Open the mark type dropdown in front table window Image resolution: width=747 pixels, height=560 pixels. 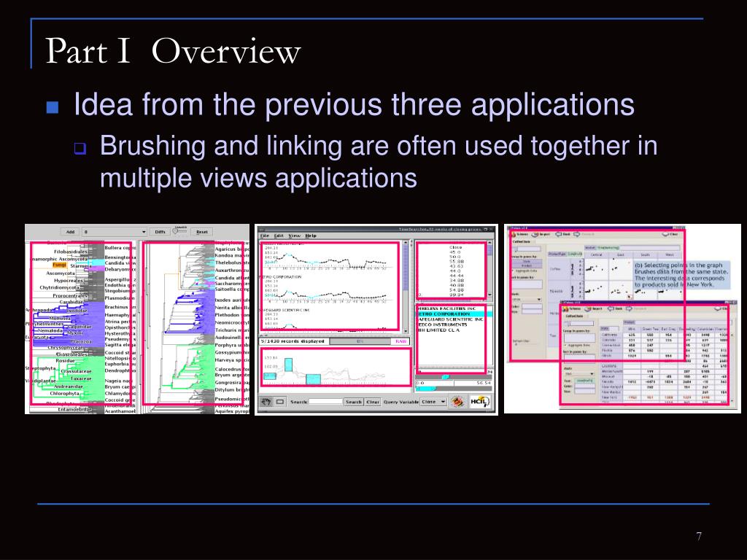tap(578, 374)
